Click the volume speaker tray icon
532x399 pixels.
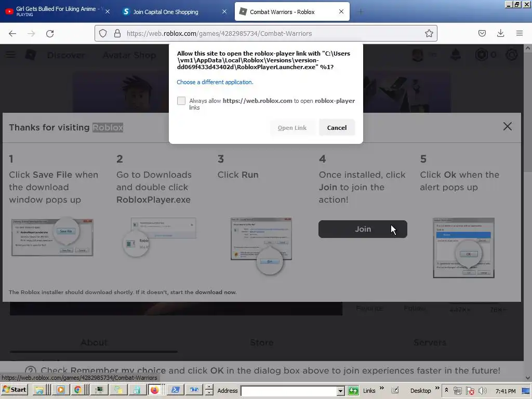click(x=482, y=391)
